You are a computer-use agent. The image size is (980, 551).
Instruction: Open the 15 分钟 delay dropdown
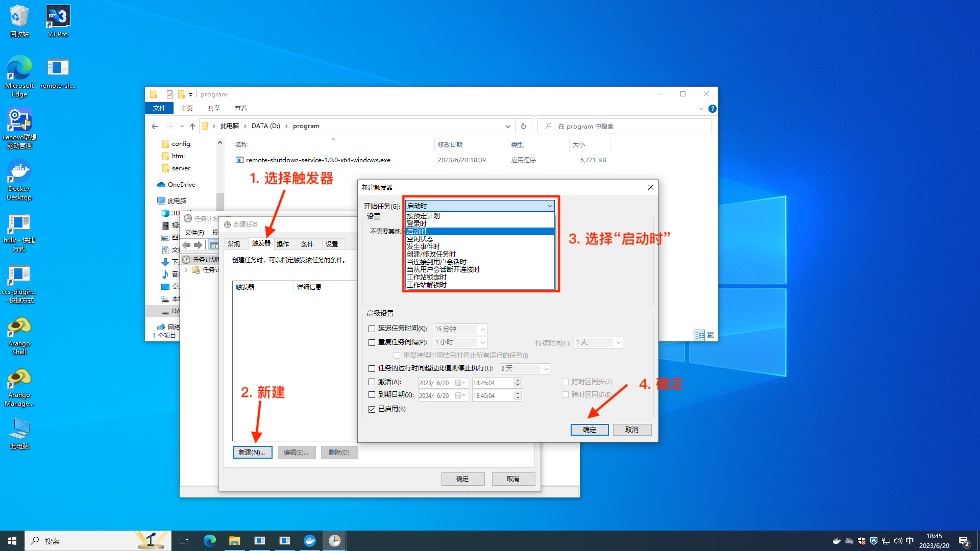pos(482,329)
